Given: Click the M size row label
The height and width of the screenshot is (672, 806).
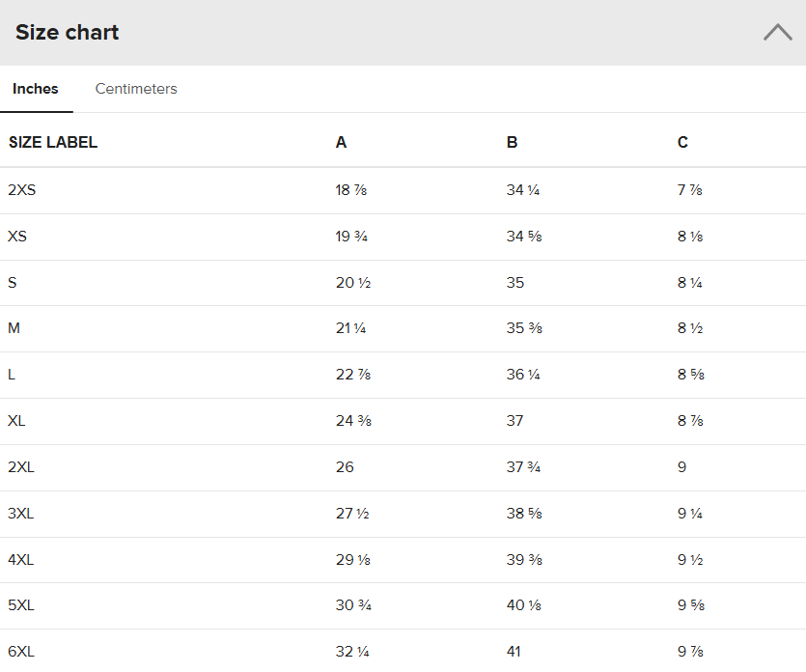Looking at the screenshot, I should click(14, 328).
